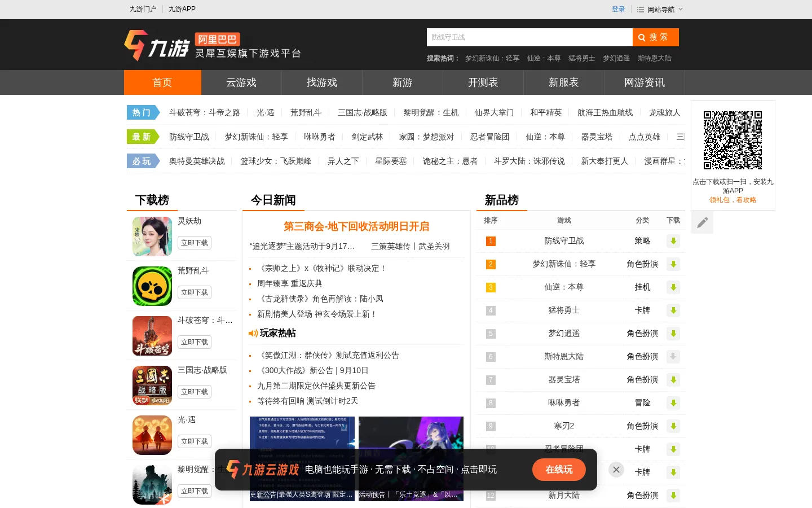Open the 新服表 navigation tab
The height and width of the screenshot is (508, 812).
pos(564,82)
